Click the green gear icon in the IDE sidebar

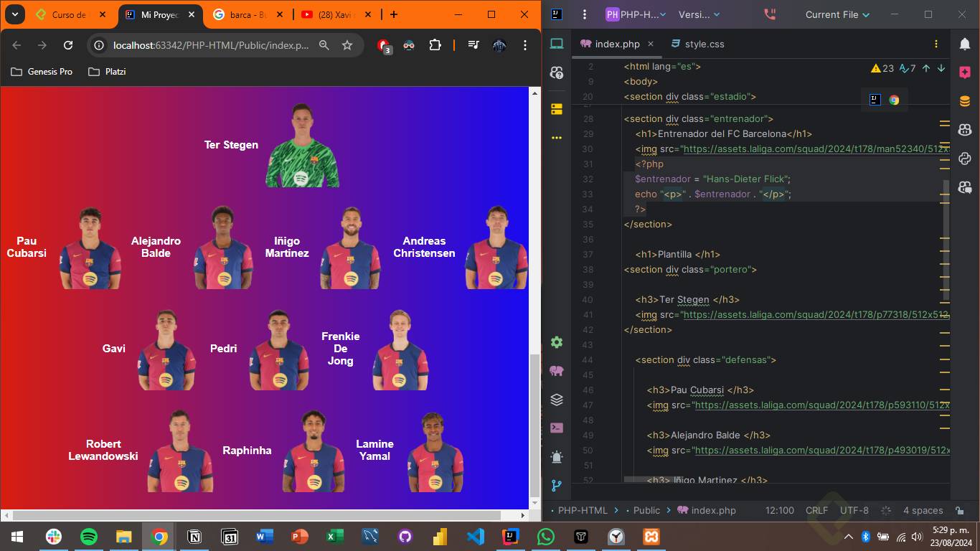[557, 342]
